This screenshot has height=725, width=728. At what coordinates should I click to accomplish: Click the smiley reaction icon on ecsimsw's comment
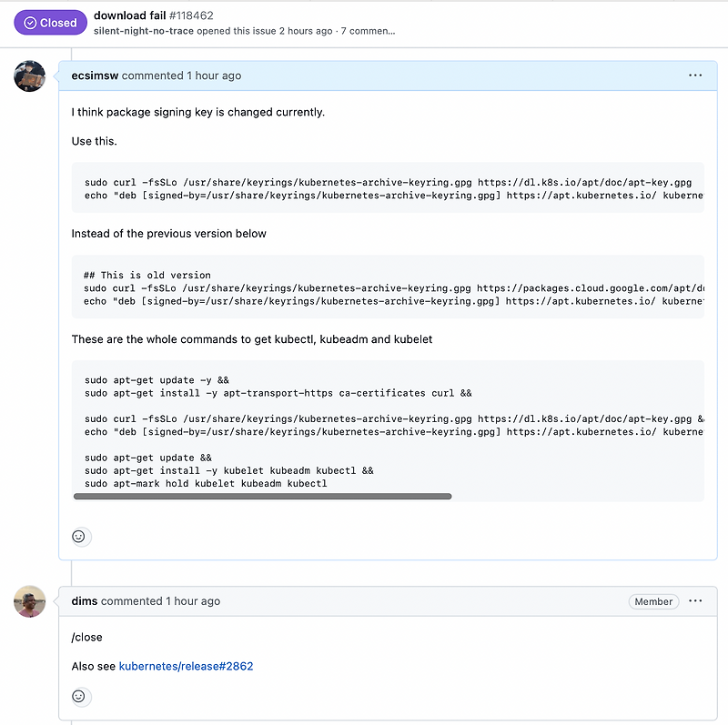click(80, 537)
